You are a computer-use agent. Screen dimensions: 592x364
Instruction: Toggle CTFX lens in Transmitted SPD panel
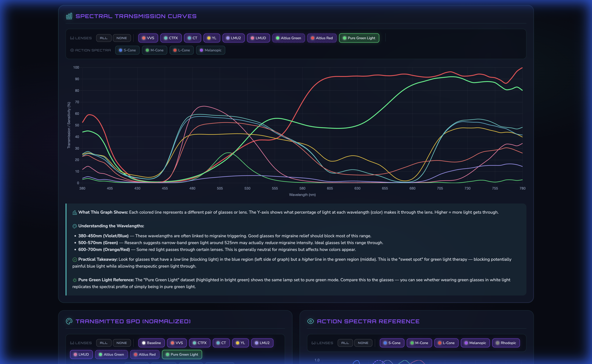[200, 343]
